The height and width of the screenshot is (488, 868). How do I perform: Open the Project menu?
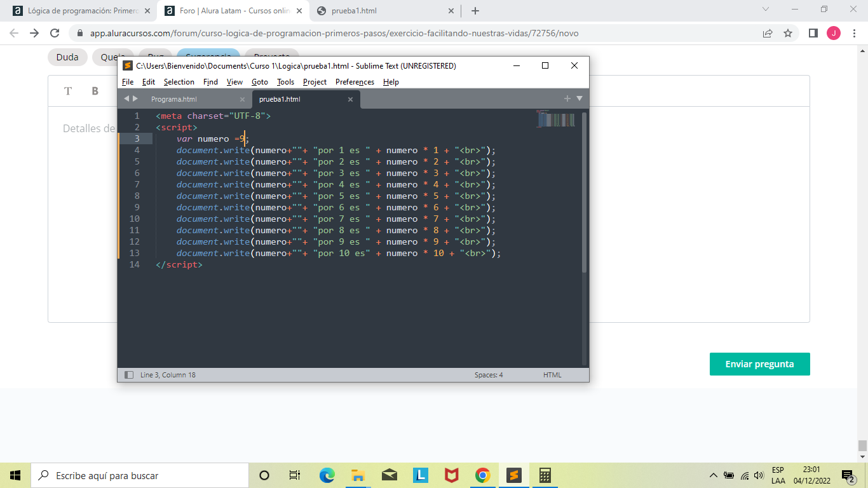315,82
